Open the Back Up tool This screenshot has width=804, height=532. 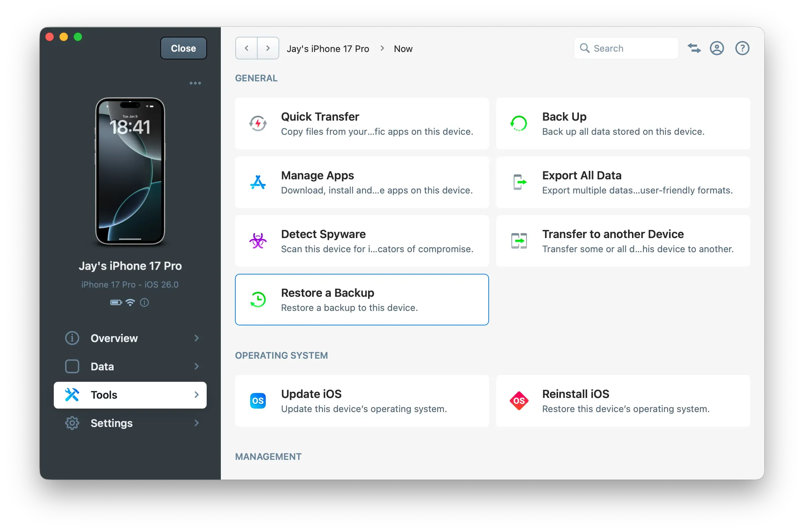click(x=623, y=123)
